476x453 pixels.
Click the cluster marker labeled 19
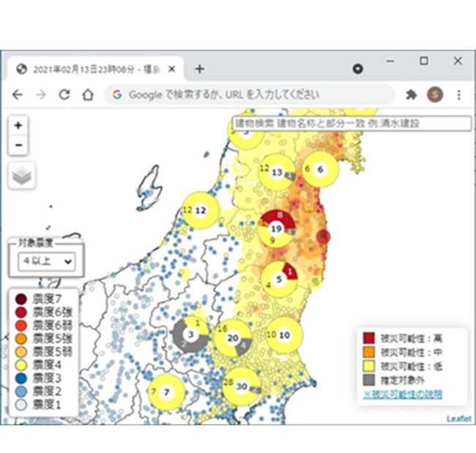click(x=276, y=229)
